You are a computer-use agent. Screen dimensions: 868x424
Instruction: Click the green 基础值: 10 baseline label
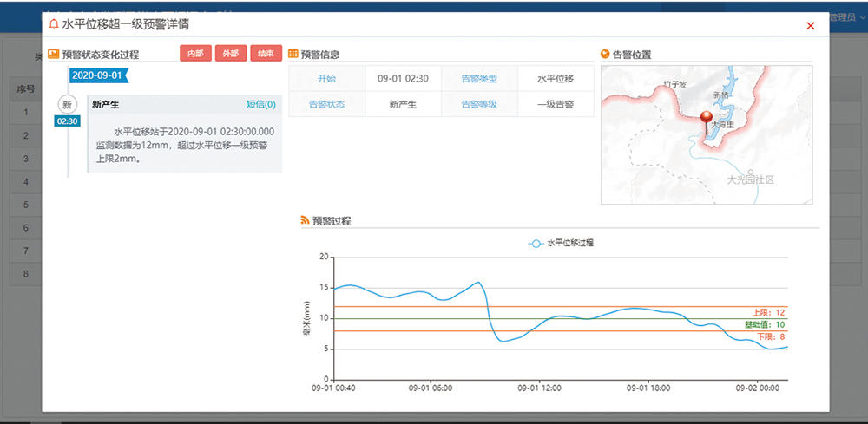(764, 324)
